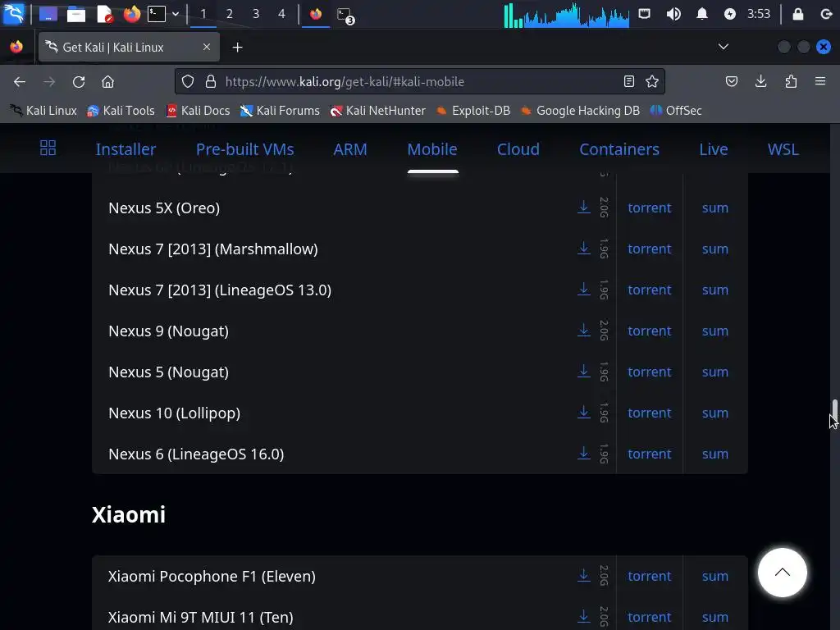Viewport: 840px width, 630px height.
Task: Download the Nexus 10 (Lollipop) image
Action: click(x=584, y=413)
